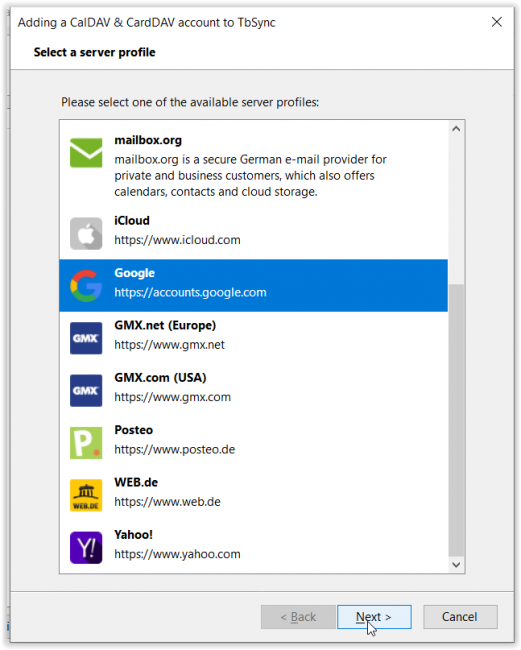Choose the WEB.de profile name
This screenshot has height=650, width=521.
pyautogui.click(x=136, y=482)
